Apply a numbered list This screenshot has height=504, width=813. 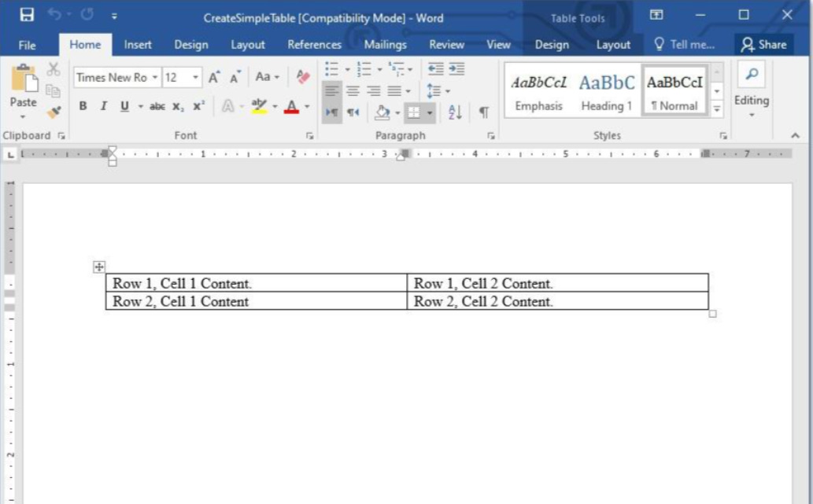[x=364, y=69]
